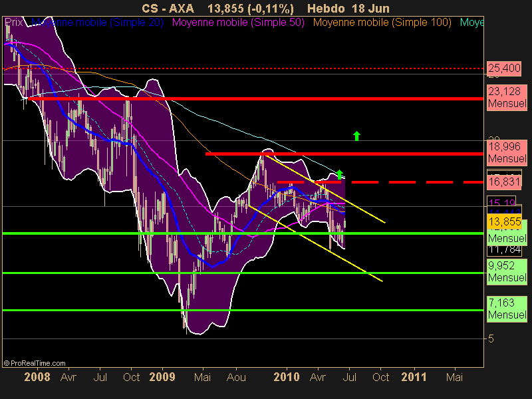Select the 2008 year on the time axis

37,377
